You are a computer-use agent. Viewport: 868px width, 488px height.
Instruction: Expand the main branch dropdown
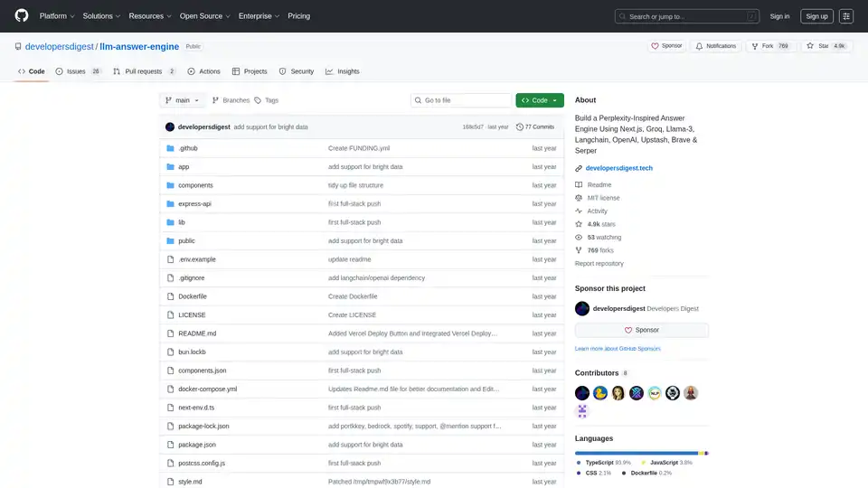coord(183,100)
